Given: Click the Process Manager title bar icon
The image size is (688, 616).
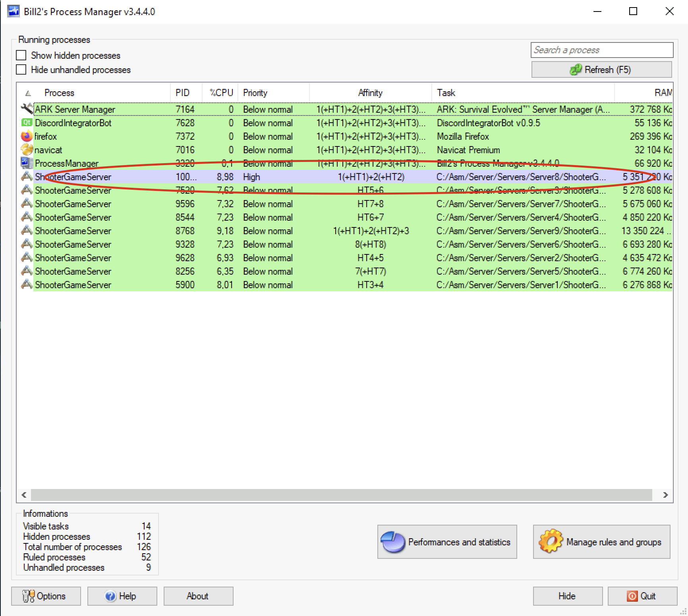Looking at the screenshot, I should click(x=14, y=11).
